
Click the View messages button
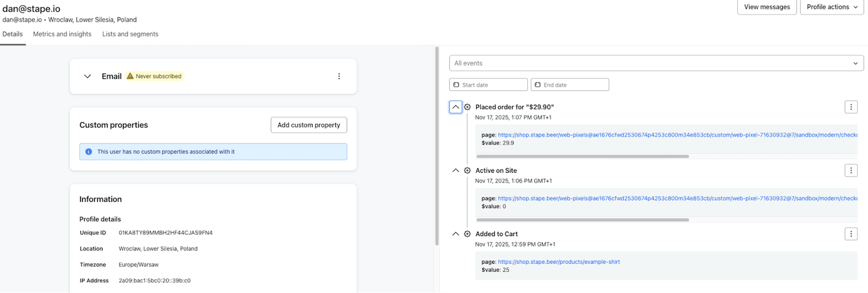click(x=767, y=7)
